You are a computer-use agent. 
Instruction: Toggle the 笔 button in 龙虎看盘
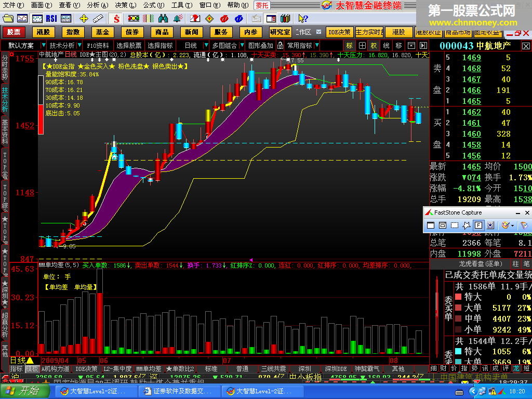click(527, 263)
